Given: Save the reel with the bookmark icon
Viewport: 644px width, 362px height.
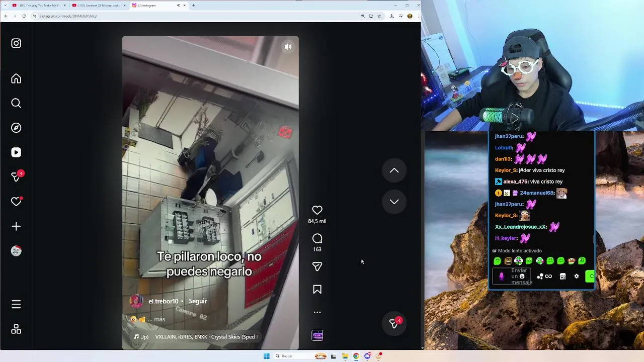Looking at the screenshot, I should pyautogui.click(x=317, y=290).
